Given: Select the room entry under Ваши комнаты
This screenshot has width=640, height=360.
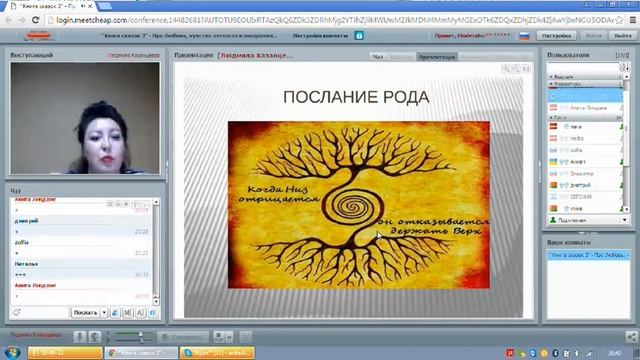Looking at the screenshot, I should pos(589,255).
